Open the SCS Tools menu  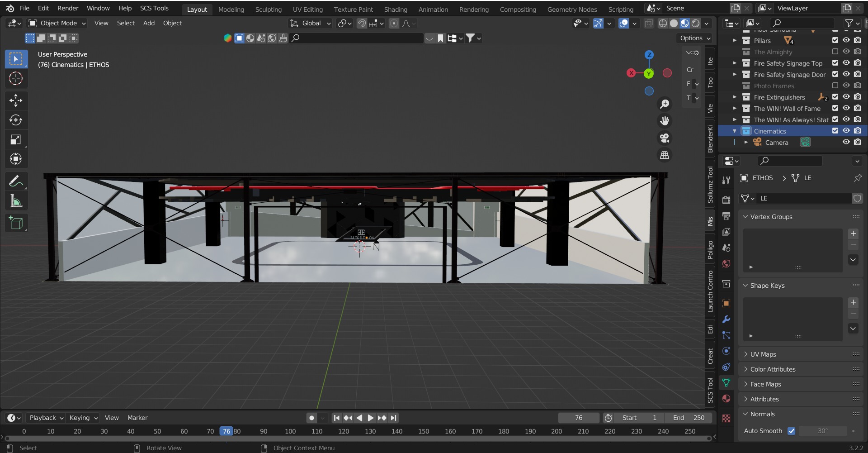[154, 8]
